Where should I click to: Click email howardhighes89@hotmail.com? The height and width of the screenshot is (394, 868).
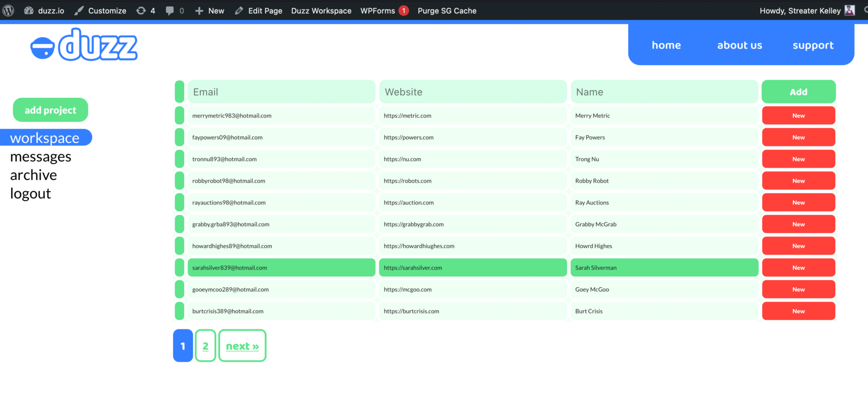pos(232,246)
